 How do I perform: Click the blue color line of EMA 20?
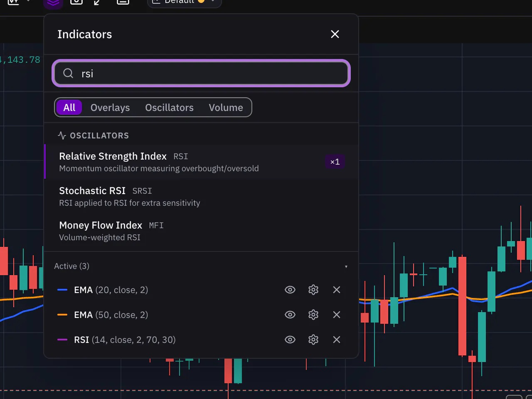[x=62, y=290]
